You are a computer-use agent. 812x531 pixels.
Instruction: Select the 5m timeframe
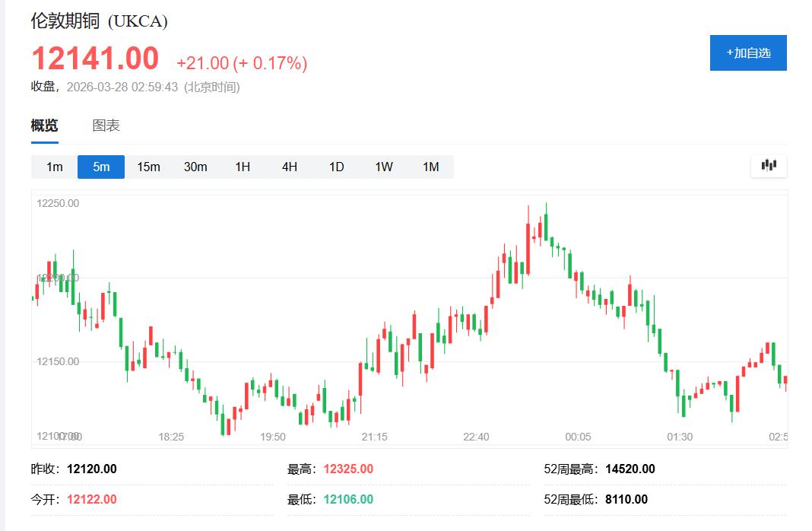coord(100,167)
